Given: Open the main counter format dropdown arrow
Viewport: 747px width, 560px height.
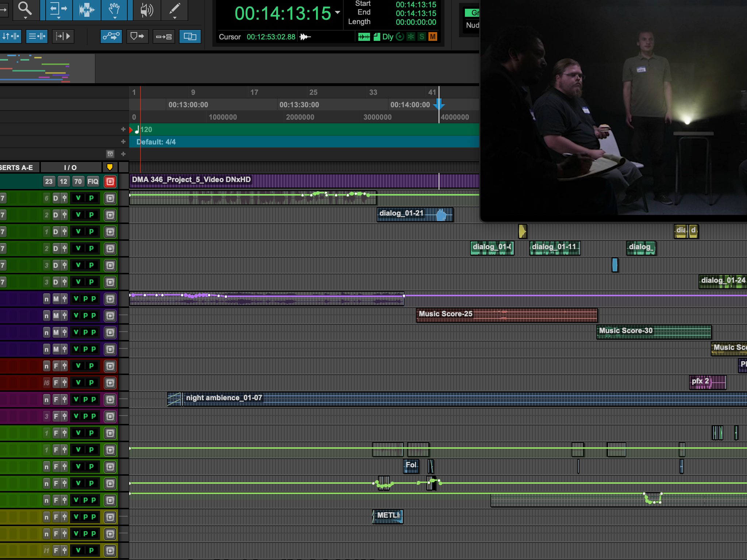Looking at the screenshot, I should (x=338, y=13).
